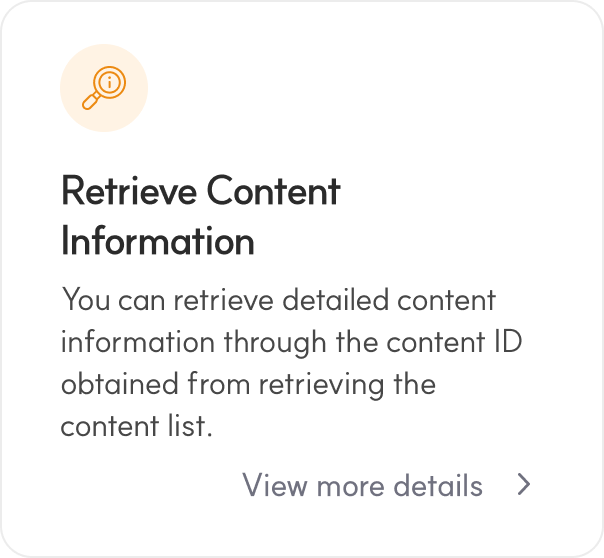Image resolution: width=604 pixels, height=558 pixels.
Task: Click the line starting with obtained from retrieving
Action: 247,383
